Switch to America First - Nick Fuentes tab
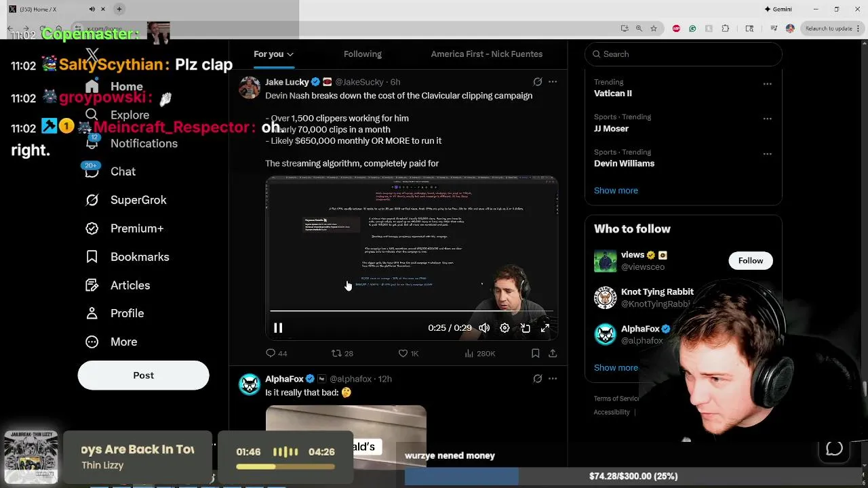868x488 pixels. pos(486,54)
